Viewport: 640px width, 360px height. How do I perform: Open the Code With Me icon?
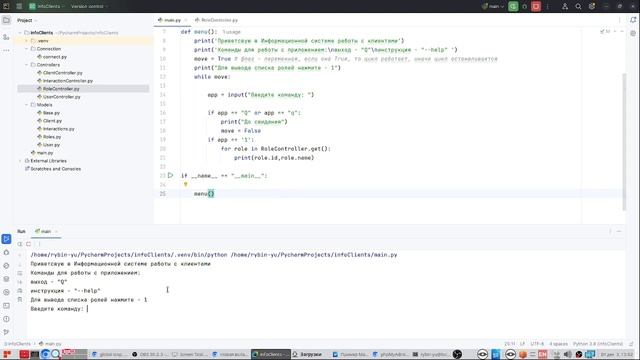tap(565, 6)
